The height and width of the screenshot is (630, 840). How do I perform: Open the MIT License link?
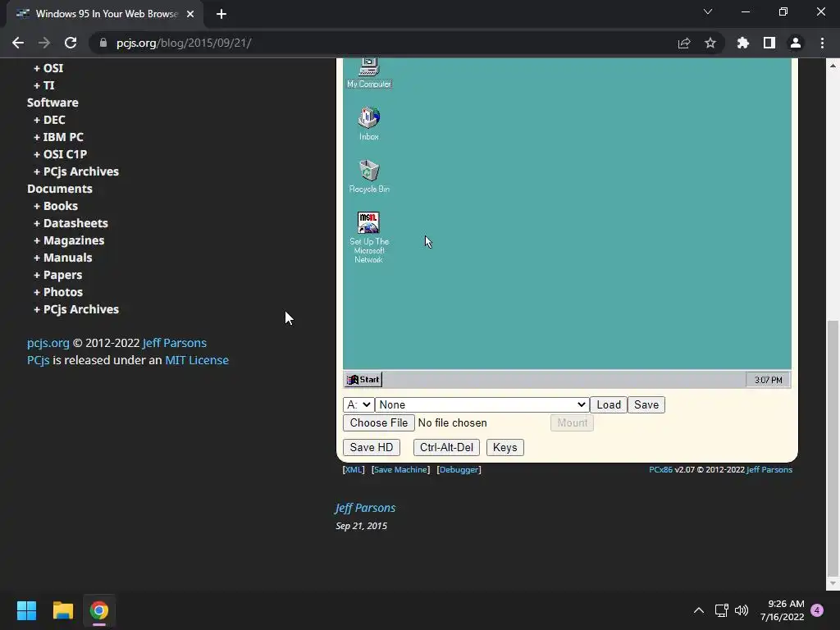click(197, 360)
